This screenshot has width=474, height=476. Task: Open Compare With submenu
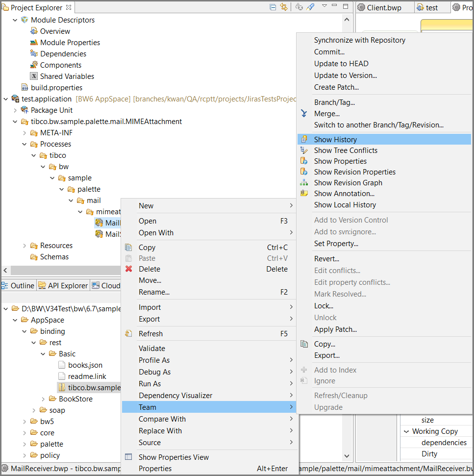(x=209, y=419)
